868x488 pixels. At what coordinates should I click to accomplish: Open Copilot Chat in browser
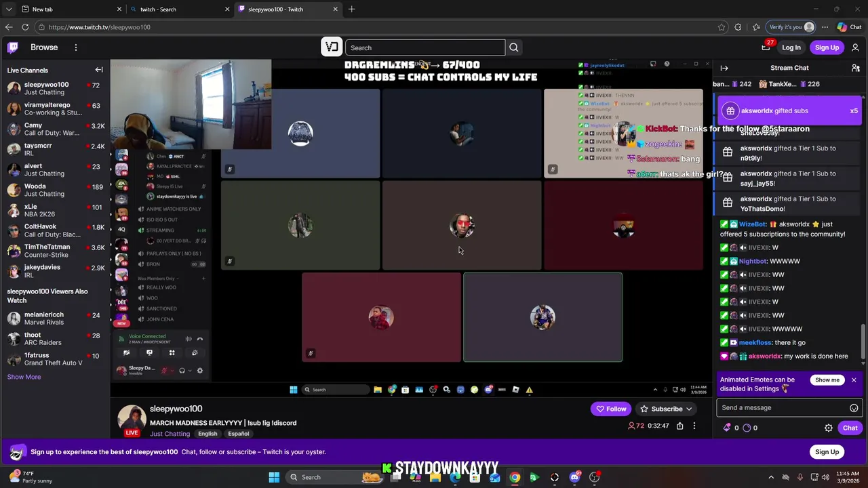[x=849, y=27]
